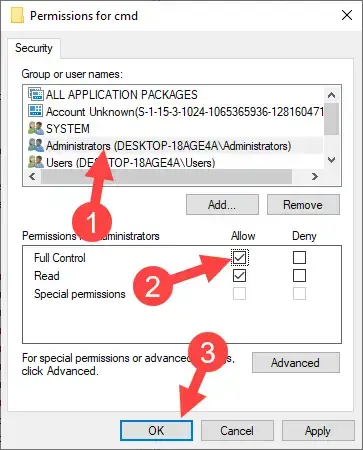
Task: Click the Account Unknown entry icon
Action: (36, 111)
